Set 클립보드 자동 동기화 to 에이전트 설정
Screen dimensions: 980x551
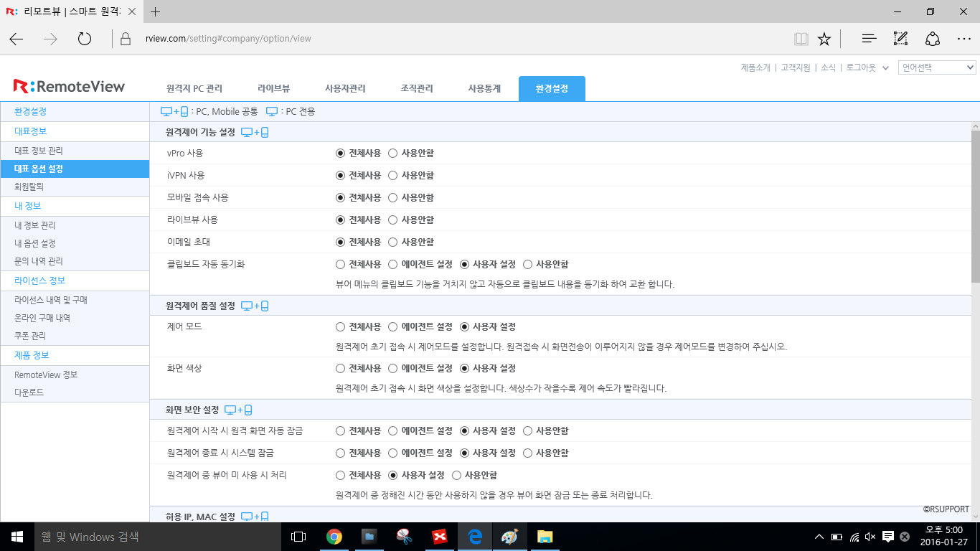tap(392, 264)
